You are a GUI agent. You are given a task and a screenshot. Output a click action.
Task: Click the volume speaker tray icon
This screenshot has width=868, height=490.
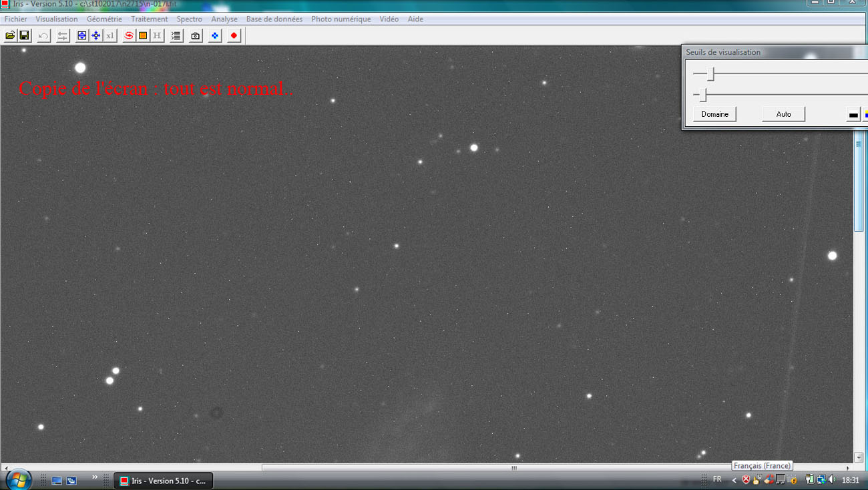(x=831, y=479)
